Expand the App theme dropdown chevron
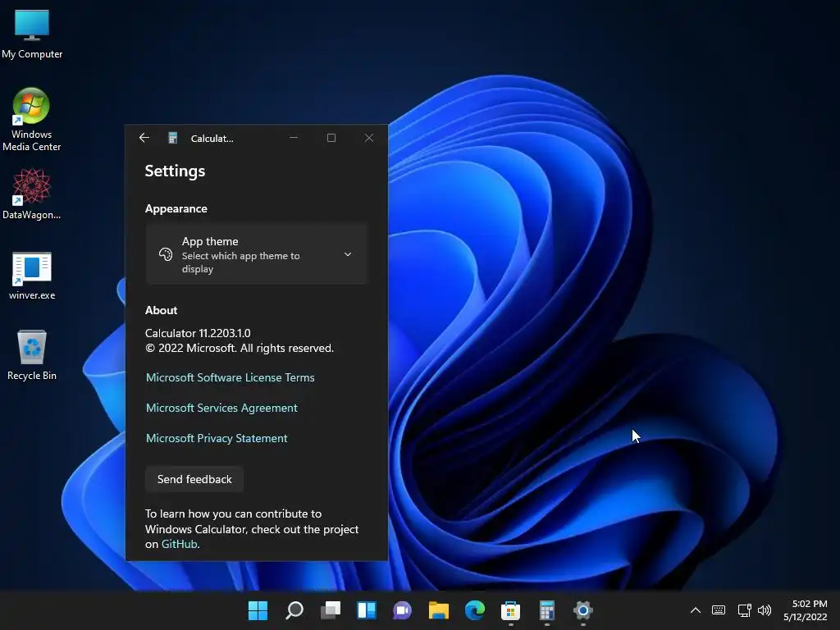The image size is (840, 630). point(348,254)
